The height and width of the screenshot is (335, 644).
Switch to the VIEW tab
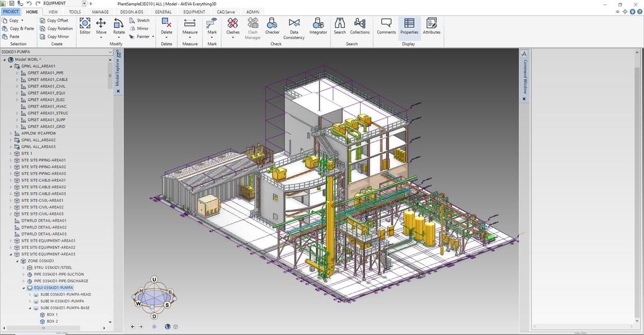pos(53,12)
